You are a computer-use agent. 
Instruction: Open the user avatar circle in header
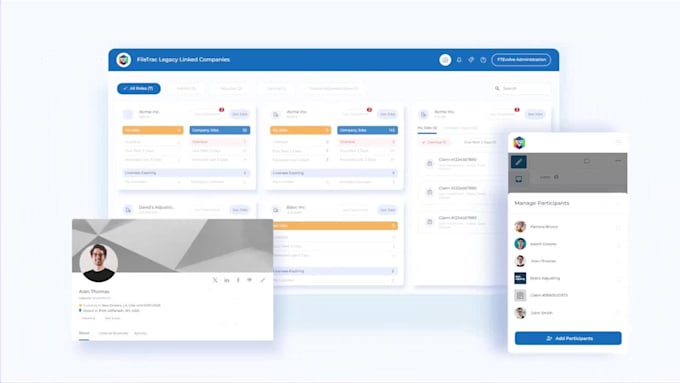coord(445,60)
